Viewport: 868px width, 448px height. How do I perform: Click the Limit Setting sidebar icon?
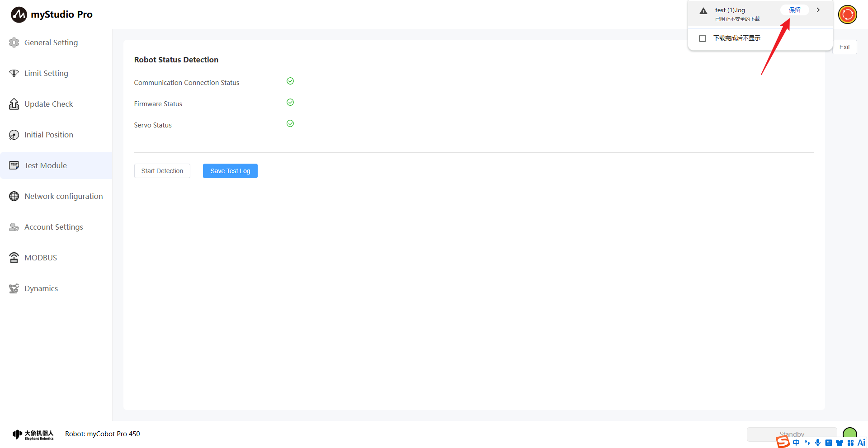click(14, 73)
